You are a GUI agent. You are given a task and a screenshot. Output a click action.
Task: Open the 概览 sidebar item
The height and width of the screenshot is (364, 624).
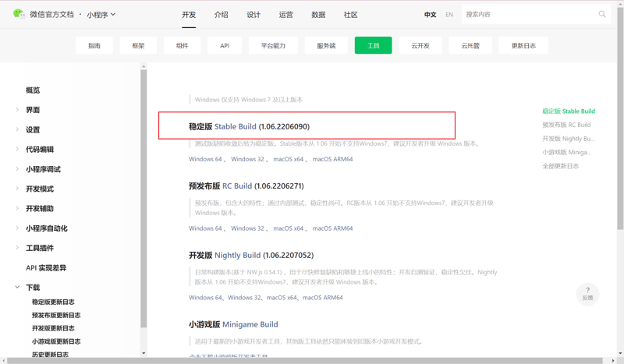33,90
